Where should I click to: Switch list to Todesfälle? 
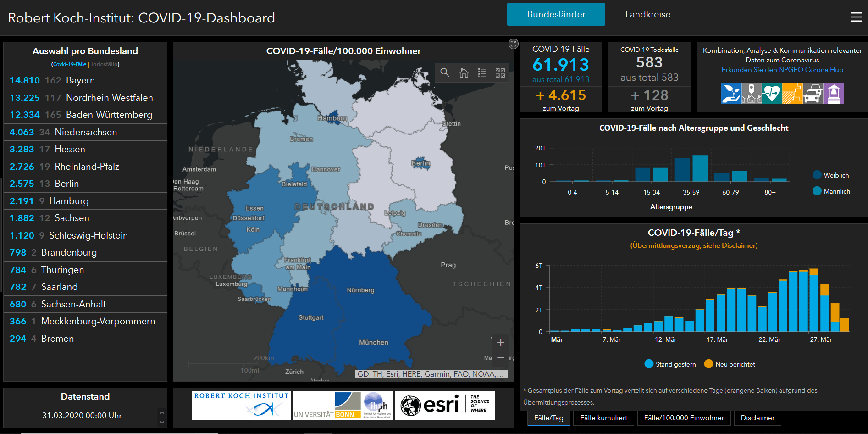click(104, 64)
